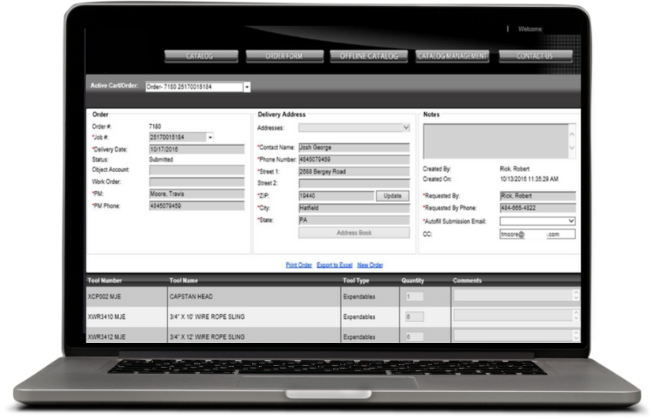
Task: Click the City field Hatfield
Action: coord(354,208)
